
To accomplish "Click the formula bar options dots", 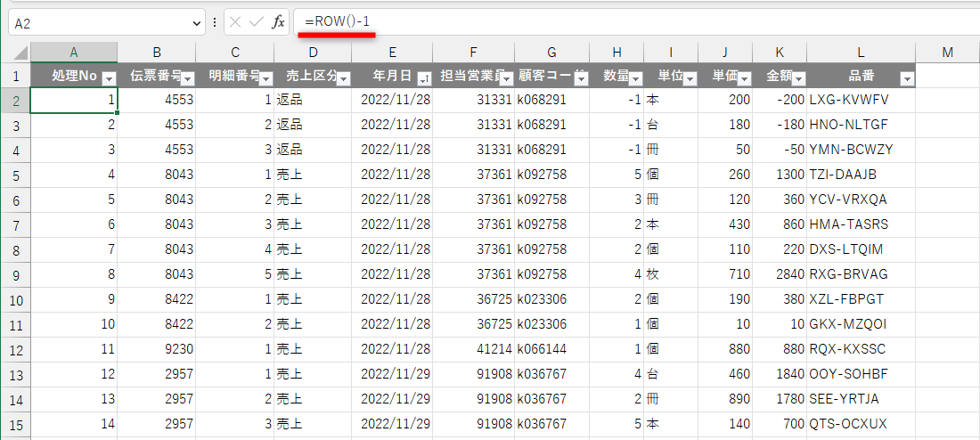I will 215,22.
